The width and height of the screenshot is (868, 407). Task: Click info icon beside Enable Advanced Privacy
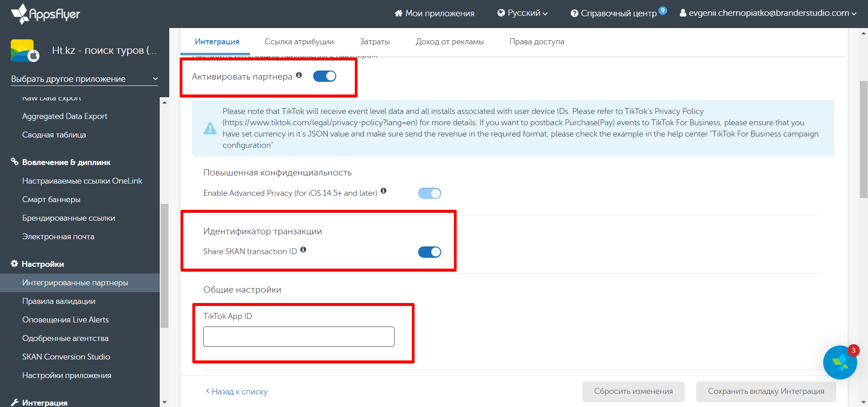[383, 191]
